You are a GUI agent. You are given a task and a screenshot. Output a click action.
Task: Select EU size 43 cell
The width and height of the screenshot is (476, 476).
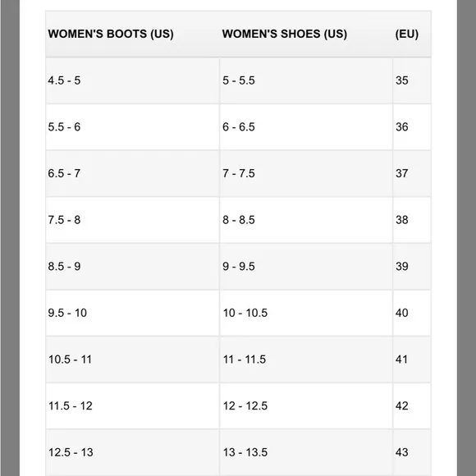coord(412,452)
